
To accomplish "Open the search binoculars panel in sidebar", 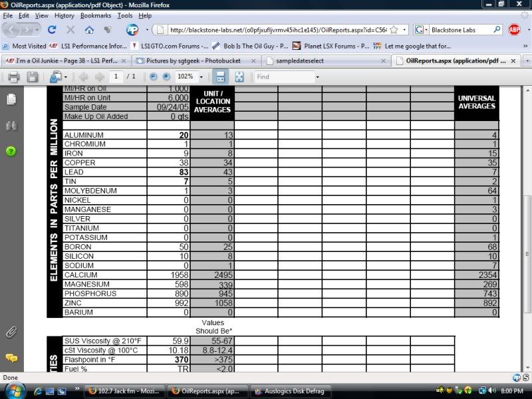I will 11,126.
